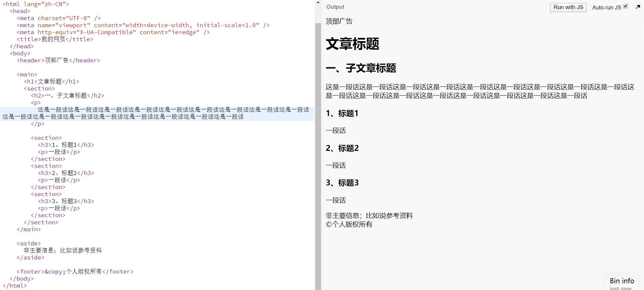Viewport: 644px width, 290px height.
Task: Click the h3 3、标题3 code line
Action: point(66,201)
